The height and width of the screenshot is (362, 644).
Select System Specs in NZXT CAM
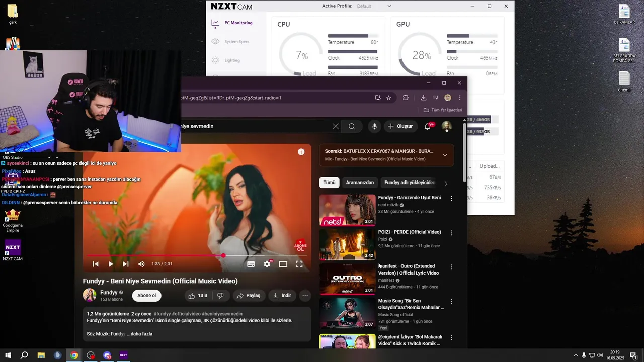point(230,42)
